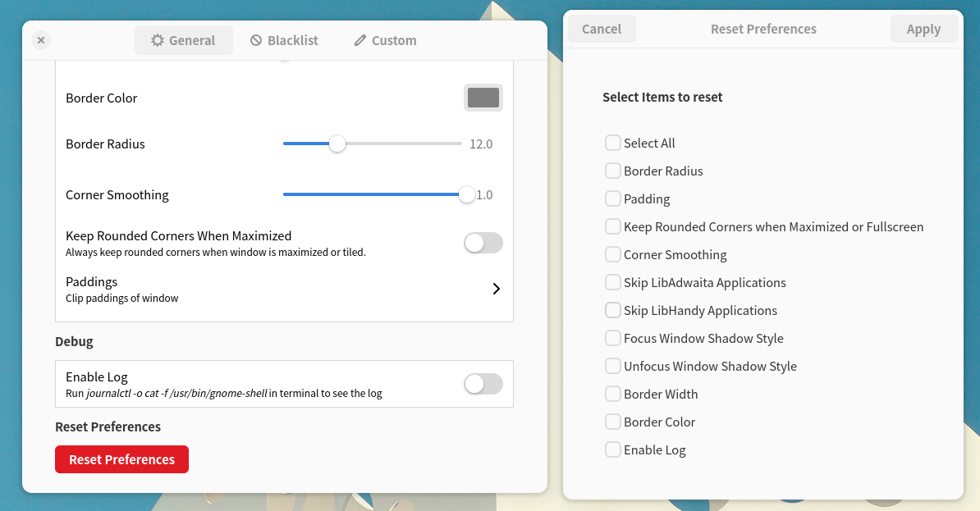Open the General tab

point(184,41)
